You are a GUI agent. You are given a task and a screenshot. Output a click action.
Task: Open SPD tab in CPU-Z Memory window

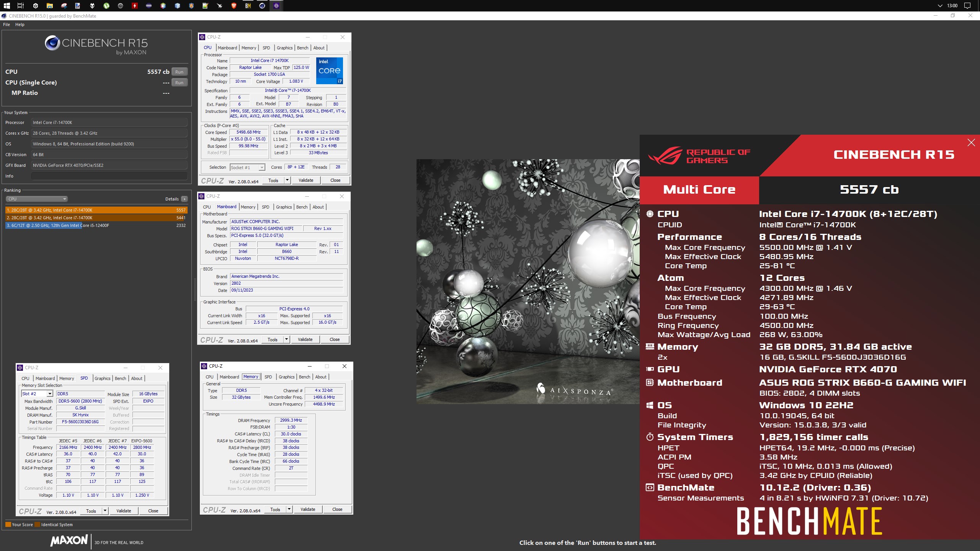[x=268, y=377]
